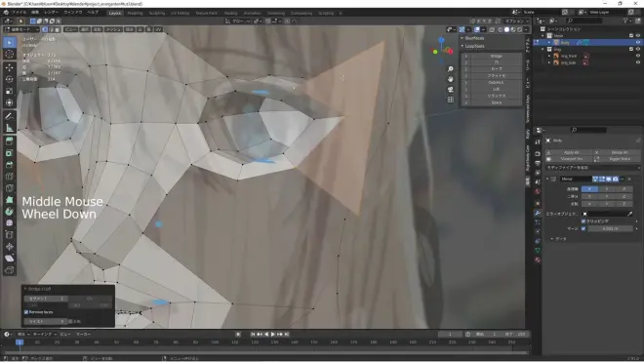644x362 pixels.
Task: Adjust the Segments slider in Bridge panel
Action: (46, 299)
